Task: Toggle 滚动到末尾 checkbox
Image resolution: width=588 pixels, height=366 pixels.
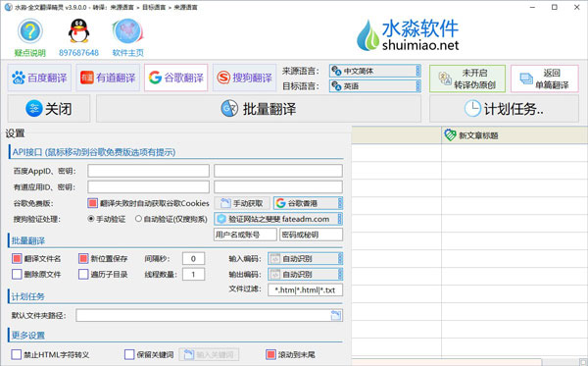Action: click(270, 354)
